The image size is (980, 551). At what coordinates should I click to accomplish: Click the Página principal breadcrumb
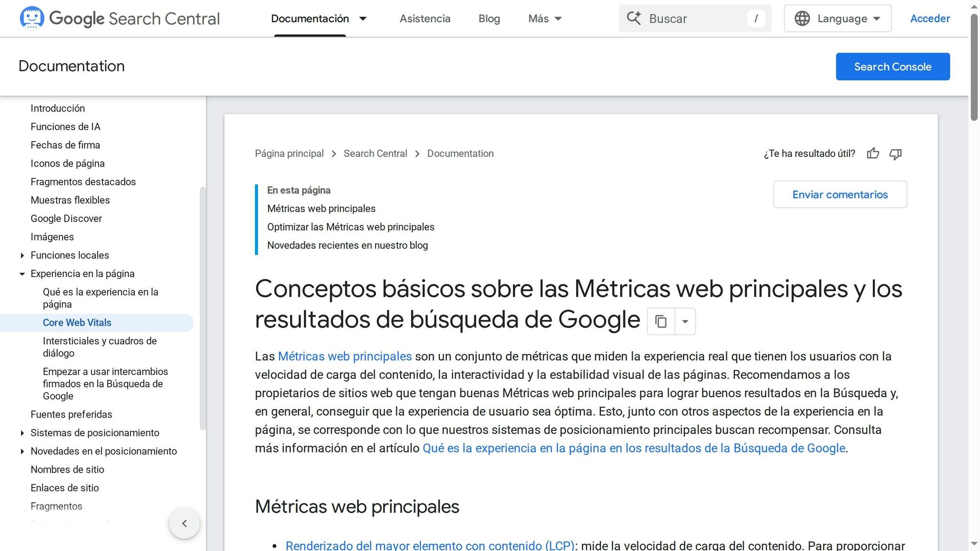[x=289, y=154]
